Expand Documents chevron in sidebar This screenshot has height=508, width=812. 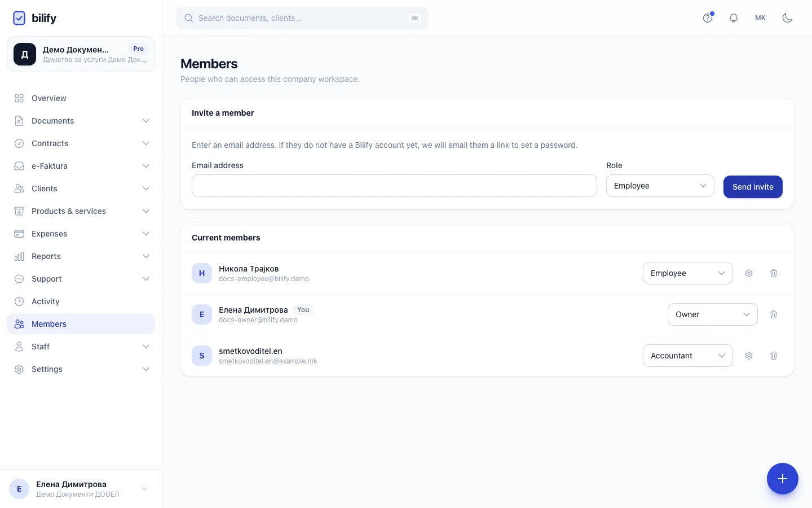pos(146,121)
